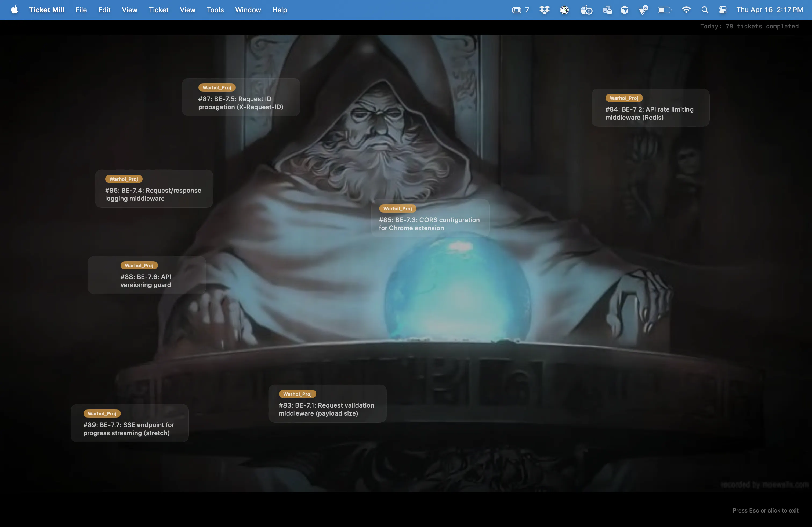Open Spotlight search
Viewport: 812px width, 527px height.
(705, 10)
